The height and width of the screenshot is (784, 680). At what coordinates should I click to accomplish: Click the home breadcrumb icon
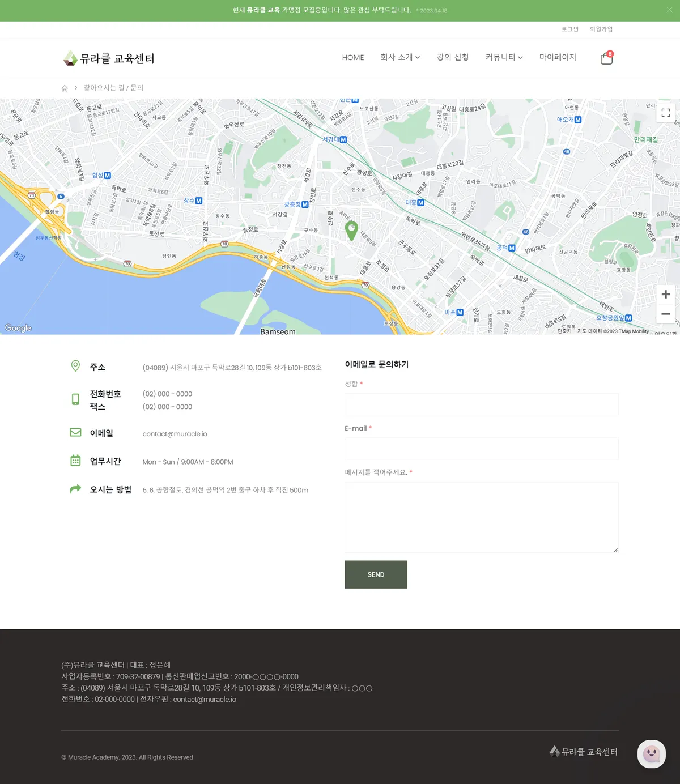(65, 88)
